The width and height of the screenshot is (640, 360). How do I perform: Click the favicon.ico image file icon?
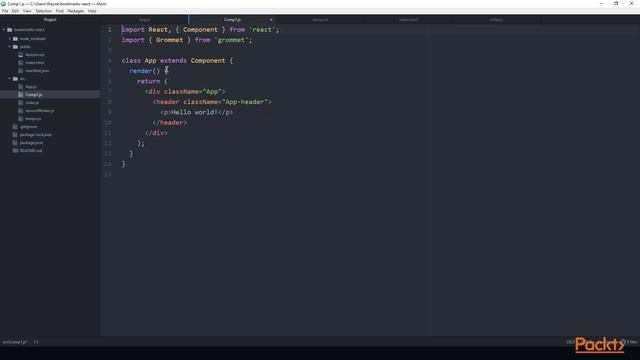click(21, 54)
